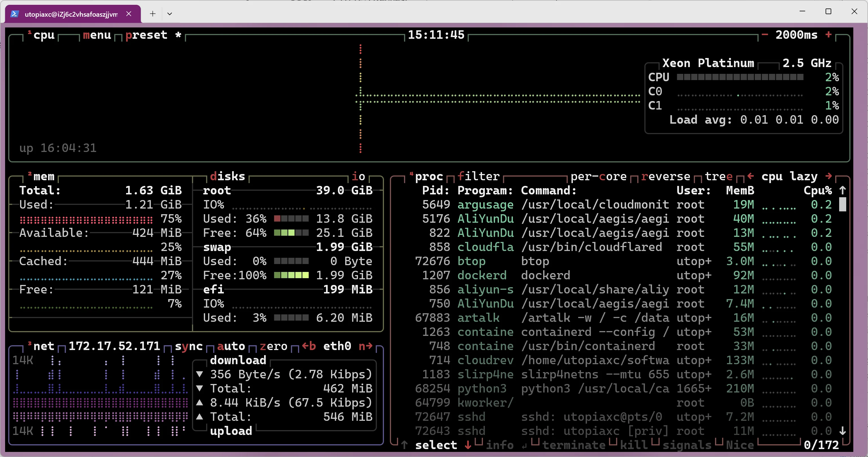Image resolution: width=868 pixels, height=457 pixels.
Task: Select the dockerd process row
Action: tap(623, 276)
